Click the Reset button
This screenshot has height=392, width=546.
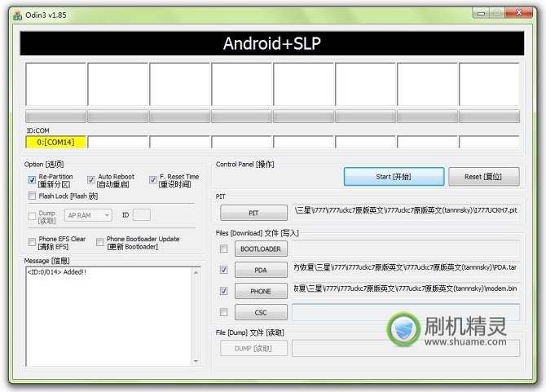[484, 177]
